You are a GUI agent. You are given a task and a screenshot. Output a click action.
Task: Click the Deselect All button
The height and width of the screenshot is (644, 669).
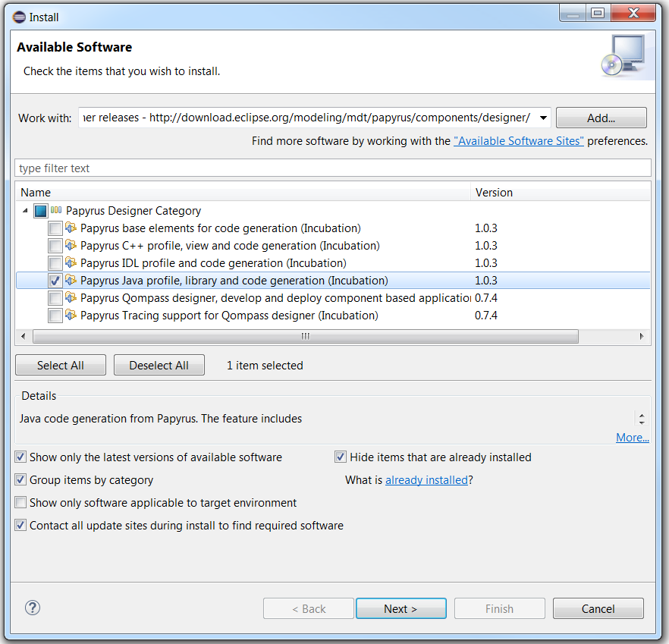point(159,366)
